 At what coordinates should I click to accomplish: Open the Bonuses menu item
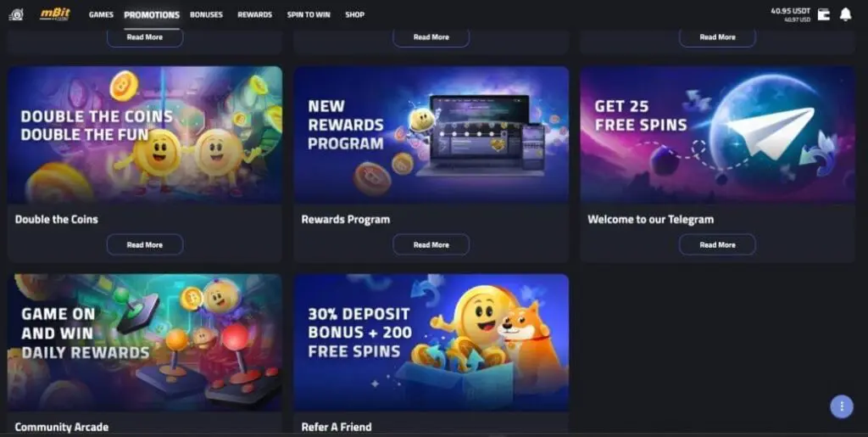[206, 15]
